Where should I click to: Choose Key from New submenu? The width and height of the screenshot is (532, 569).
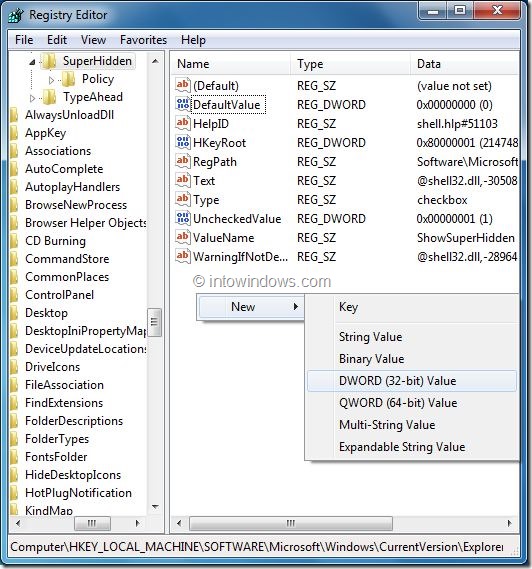pos(412,307)
